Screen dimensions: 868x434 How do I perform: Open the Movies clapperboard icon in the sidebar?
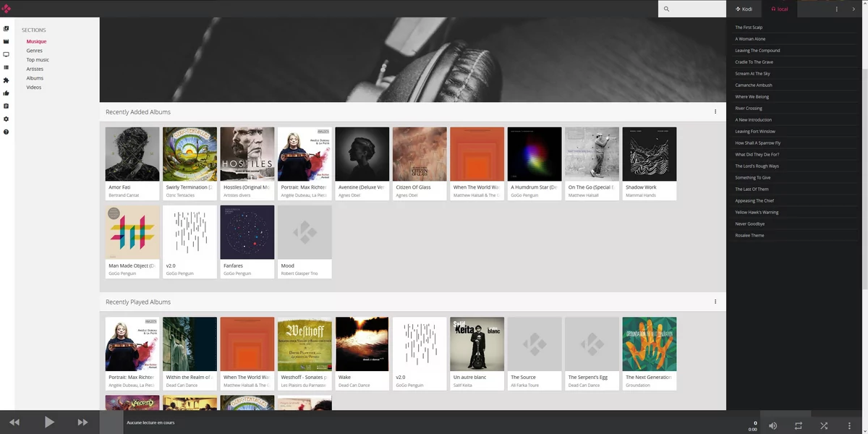pos(7,41)
